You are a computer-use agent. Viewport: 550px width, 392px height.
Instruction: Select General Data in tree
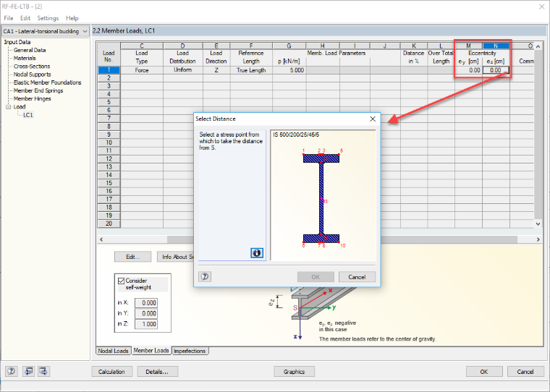tap(30, 50)
